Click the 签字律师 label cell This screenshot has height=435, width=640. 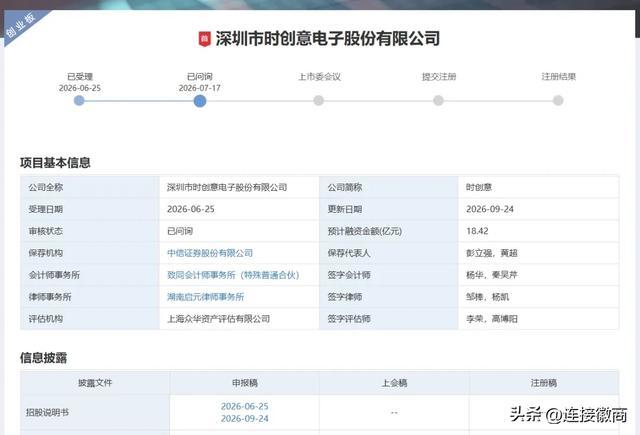click(389, 297)
